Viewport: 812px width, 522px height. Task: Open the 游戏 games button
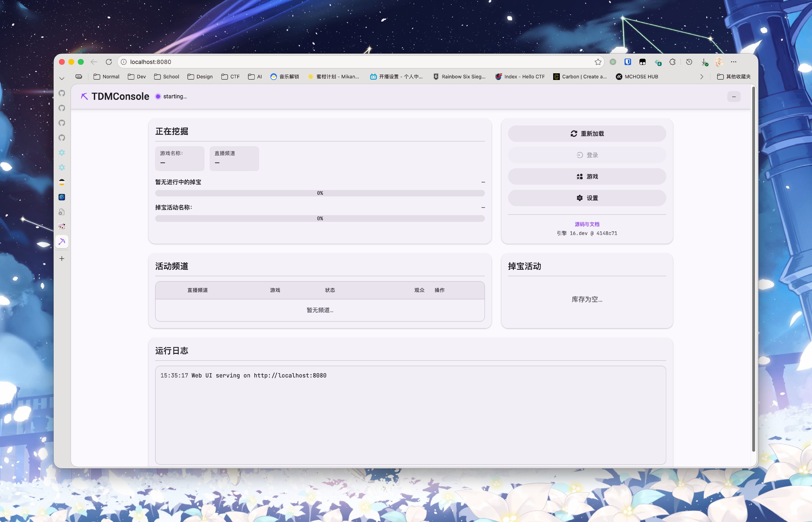click(587, 176)
